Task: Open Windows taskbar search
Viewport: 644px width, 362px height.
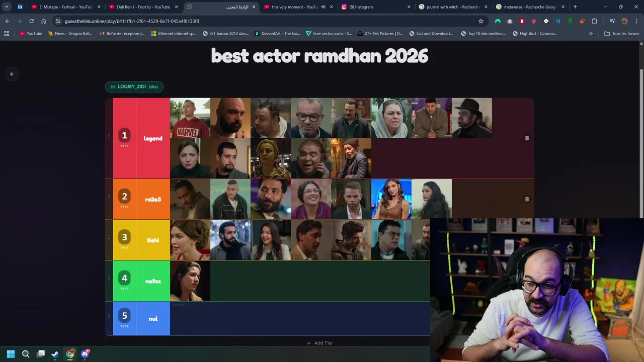Action: click(26, 354)
